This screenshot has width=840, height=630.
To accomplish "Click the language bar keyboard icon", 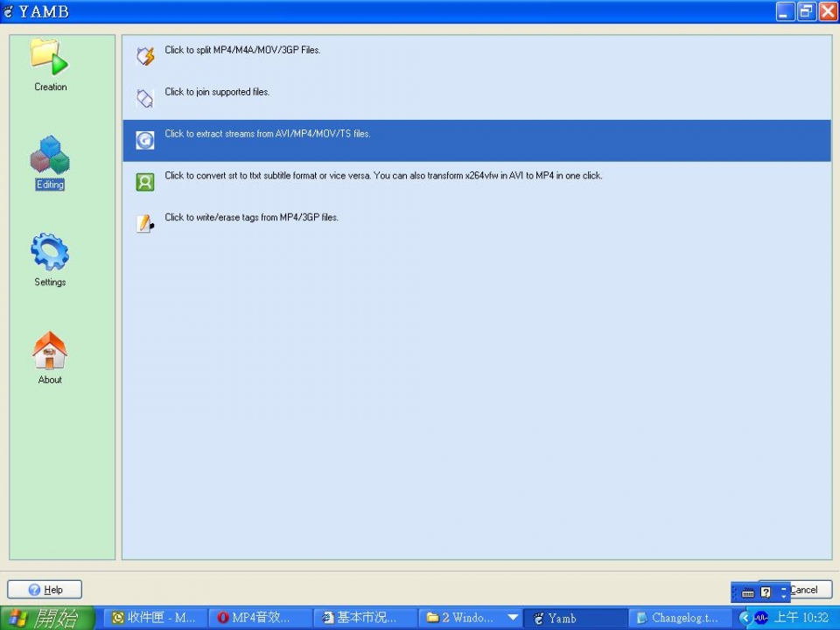I will click(x=748, y=592).
